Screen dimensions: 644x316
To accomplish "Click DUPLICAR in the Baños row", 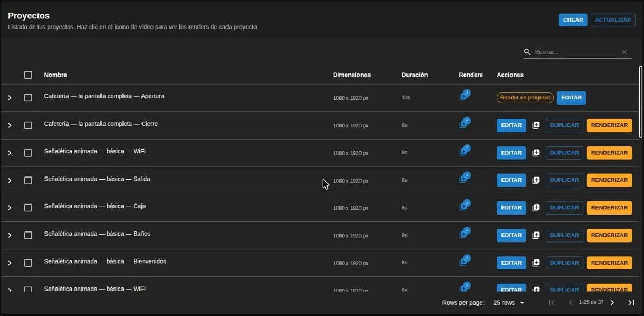I will click(x=564, y=235).
